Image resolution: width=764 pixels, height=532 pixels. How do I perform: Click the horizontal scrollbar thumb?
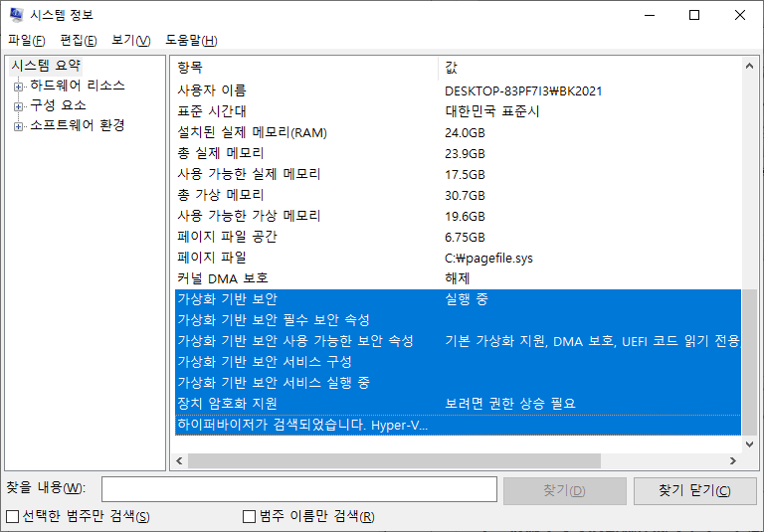pyautogui.click(x=394, y=460)
